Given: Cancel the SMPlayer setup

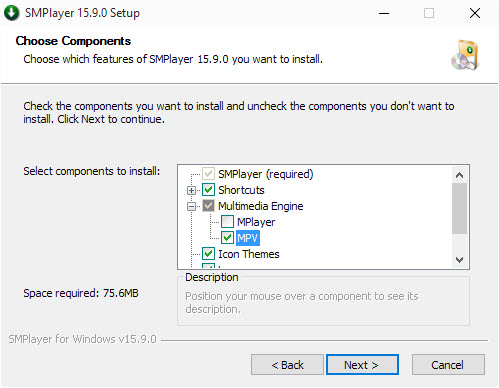Looking at the screenshot, I should coord(448,365).
